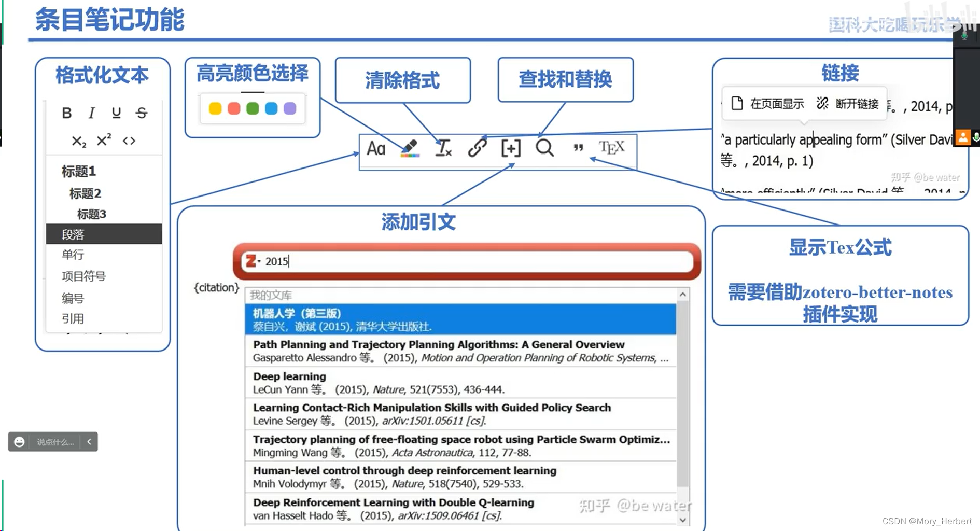Click the TeX formula icon
This screenshot has height=531, width=980.
pos(612,148)
